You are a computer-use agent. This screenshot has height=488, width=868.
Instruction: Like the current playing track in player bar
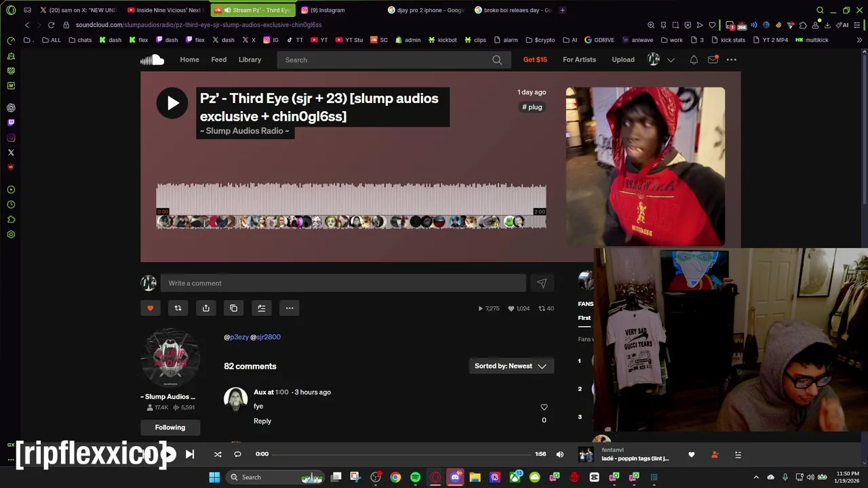point(692,455)
